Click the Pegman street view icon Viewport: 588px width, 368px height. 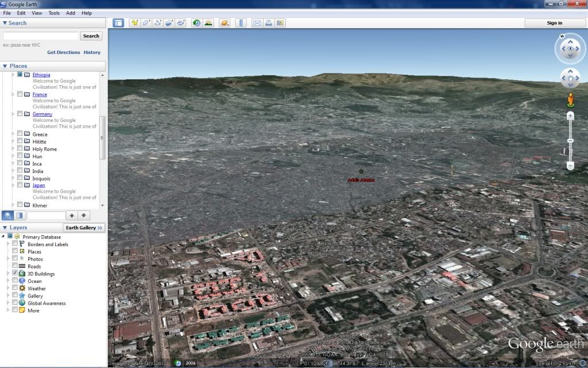[x=570, y=100]
